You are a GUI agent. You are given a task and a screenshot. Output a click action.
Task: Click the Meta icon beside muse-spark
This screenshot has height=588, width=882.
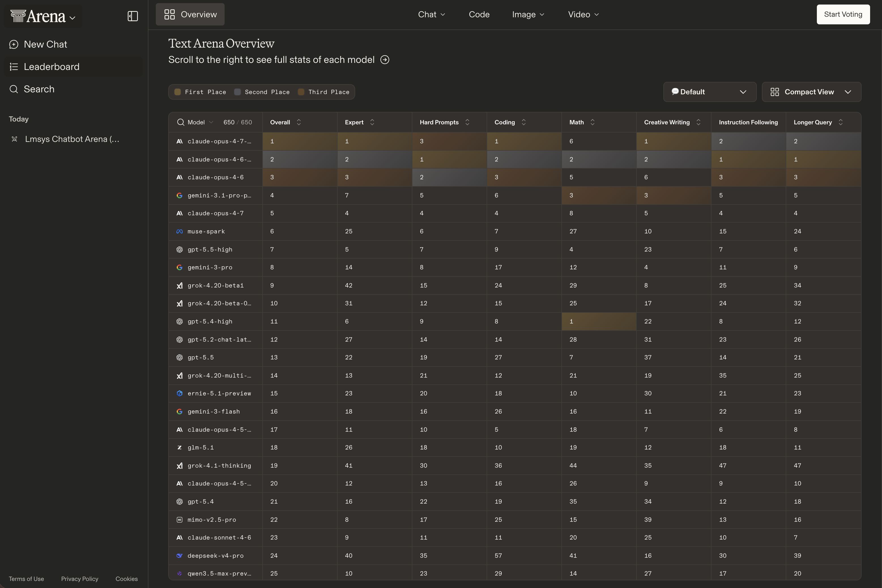tap(180, 231)
